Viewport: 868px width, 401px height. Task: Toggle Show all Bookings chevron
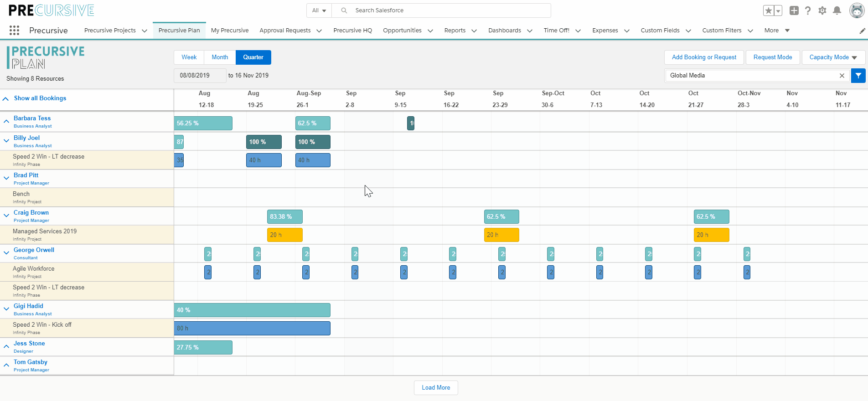5,99
